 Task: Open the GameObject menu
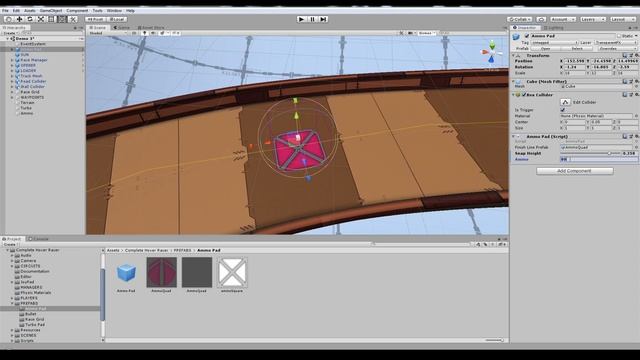51,11
